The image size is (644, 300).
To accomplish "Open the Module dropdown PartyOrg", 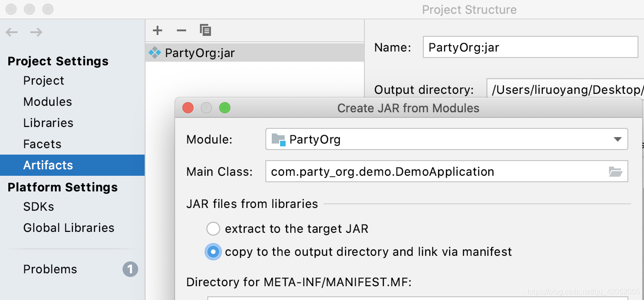I will [447, 139].
